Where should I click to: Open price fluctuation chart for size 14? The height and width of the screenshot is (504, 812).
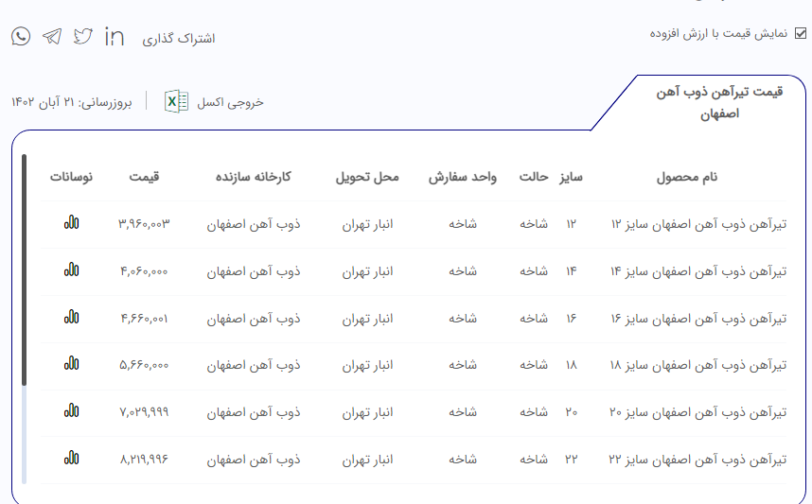tap(71, 270)
